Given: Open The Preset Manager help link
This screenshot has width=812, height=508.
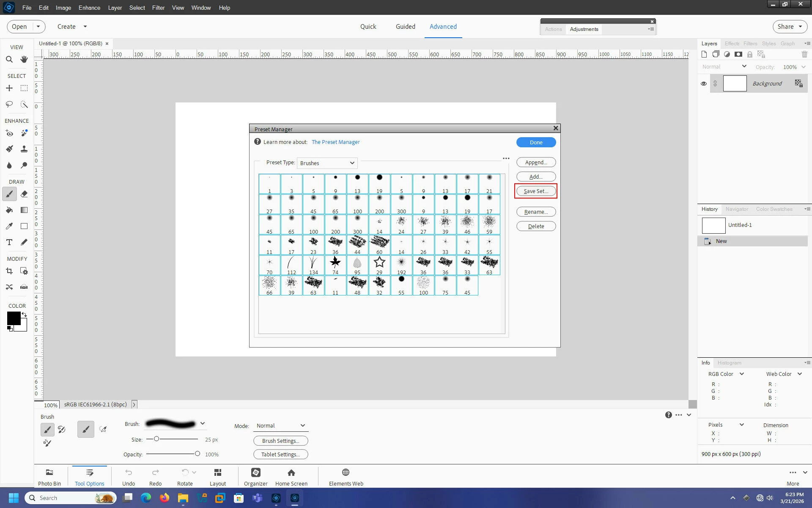Looking at the screenshot, I should (335, 142).
